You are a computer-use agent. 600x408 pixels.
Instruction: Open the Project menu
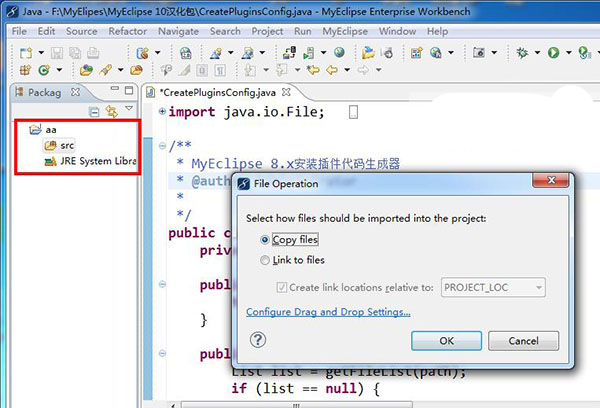coord(267,31)
